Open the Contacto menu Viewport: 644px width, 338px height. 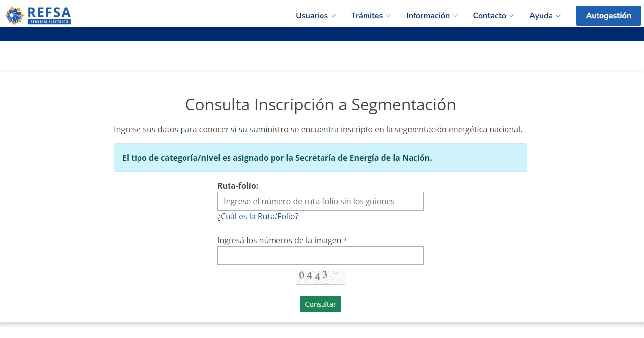pos(489,16)
